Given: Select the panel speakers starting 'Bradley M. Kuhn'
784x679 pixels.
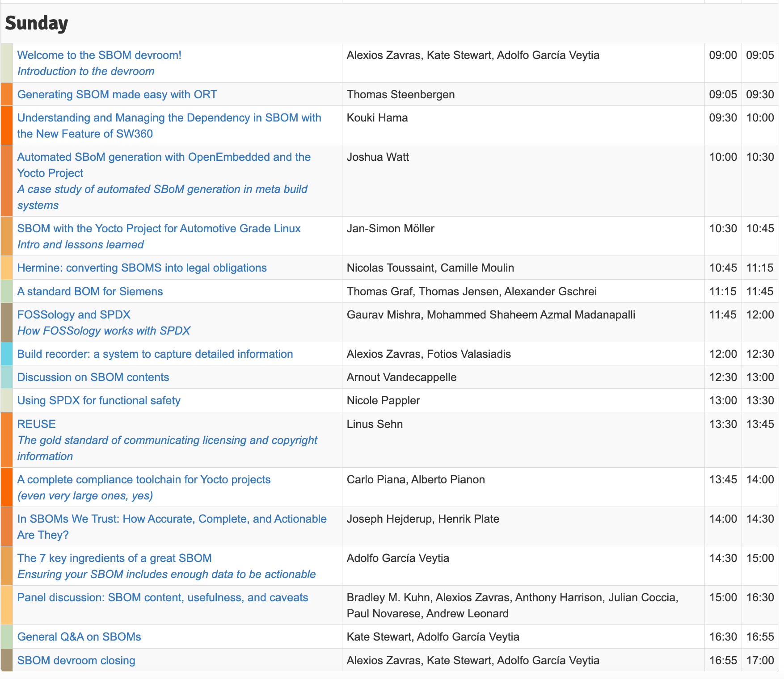Looking at the screenshot, I should [513, 605].
